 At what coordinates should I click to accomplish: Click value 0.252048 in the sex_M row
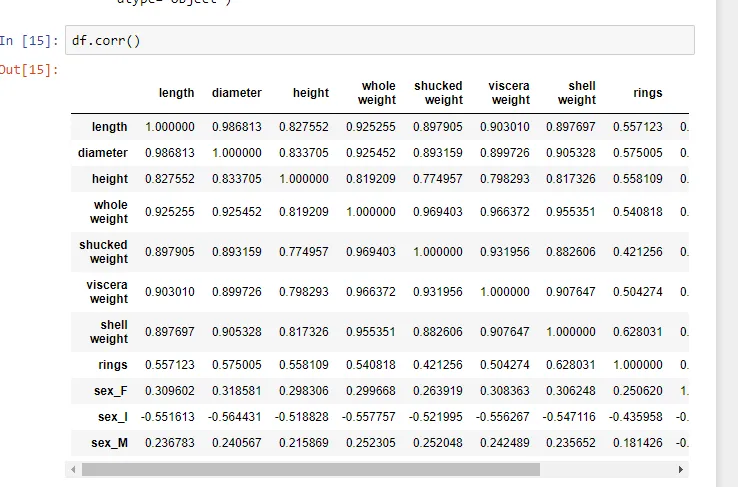click(x=438, y=443)
